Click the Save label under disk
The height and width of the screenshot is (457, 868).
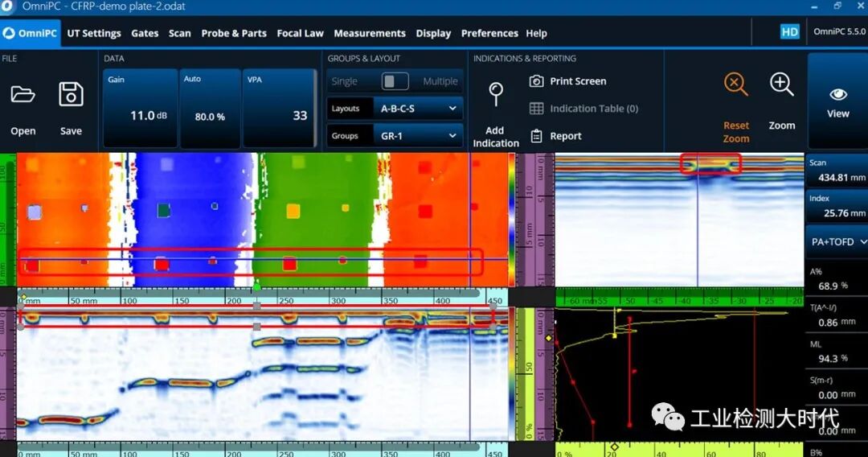click(71, 131)
